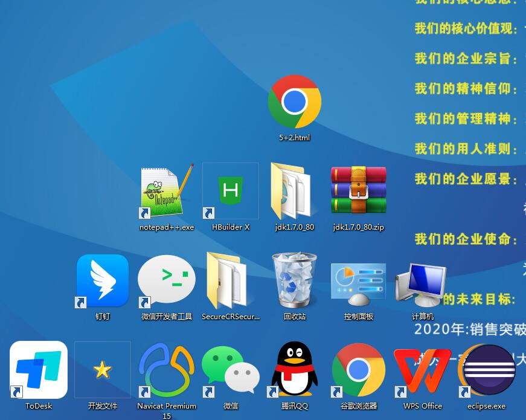Viewport: 526px width, 420px height.
Task: Click the 微信 WeChat icon
Action: 230,370
